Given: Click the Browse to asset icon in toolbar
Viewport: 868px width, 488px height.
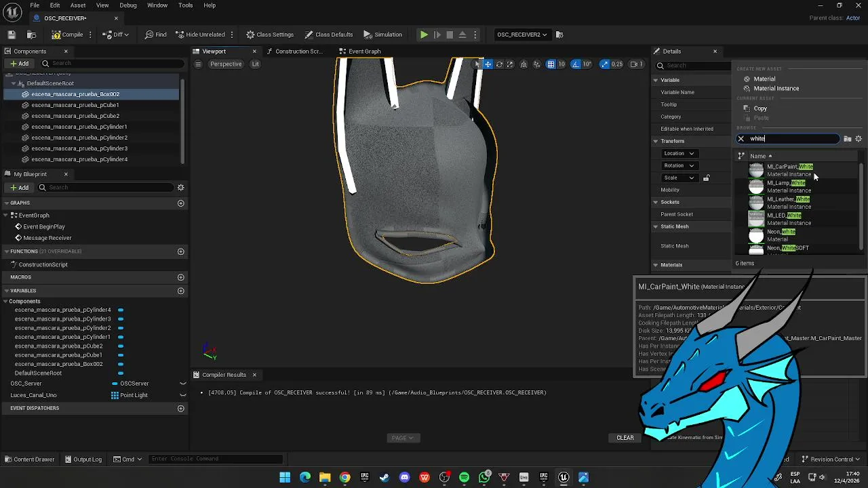Looking at the screenshot, I should (31, 35).
